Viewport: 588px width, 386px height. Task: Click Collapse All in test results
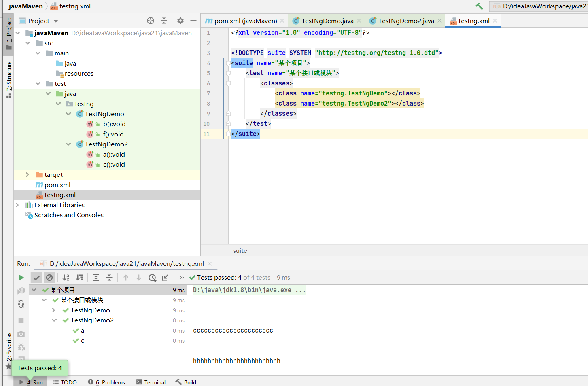click(109, 278)
